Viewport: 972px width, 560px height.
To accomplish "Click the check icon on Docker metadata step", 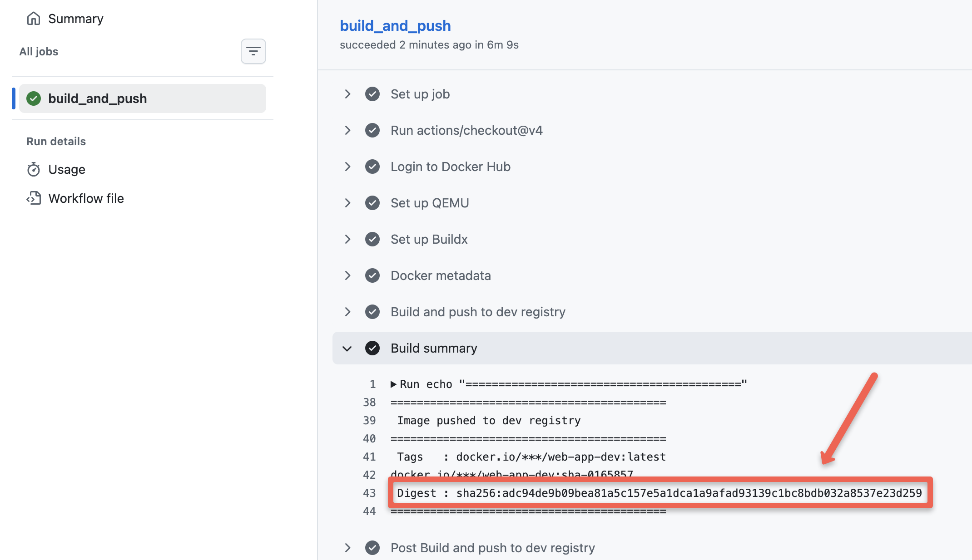I will (372, 275).
